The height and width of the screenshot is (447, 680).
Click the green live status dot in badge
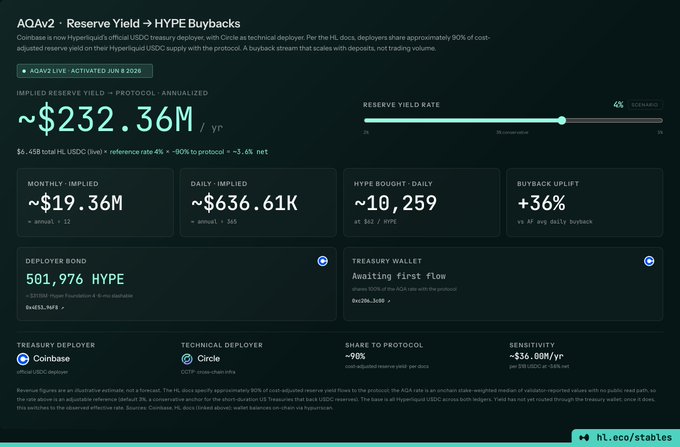coord(24,71)
